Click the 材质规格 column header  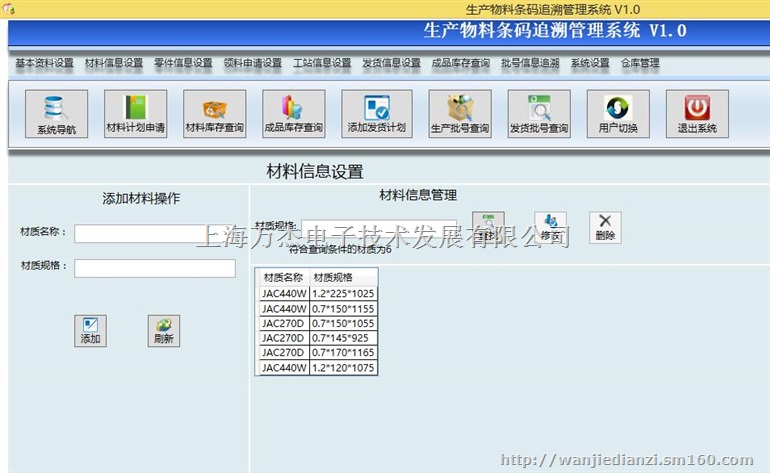click(x=344, y=278)
